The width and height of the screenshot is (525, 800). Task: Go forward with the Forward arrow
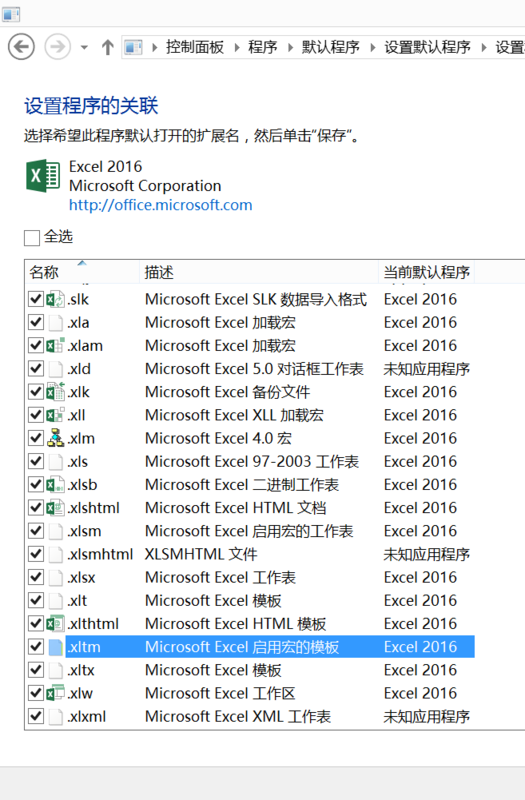coord(57,47)
